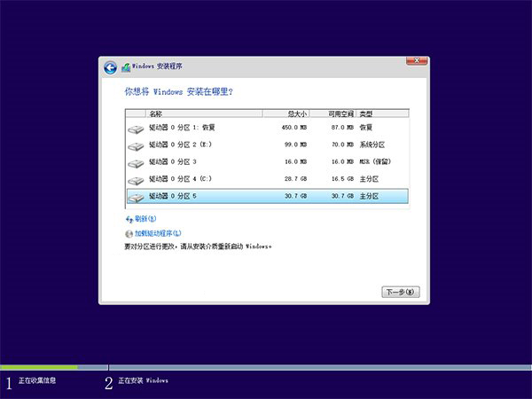
Task: Click the 87.0 MB free space cell
Action: click(342, 128)
